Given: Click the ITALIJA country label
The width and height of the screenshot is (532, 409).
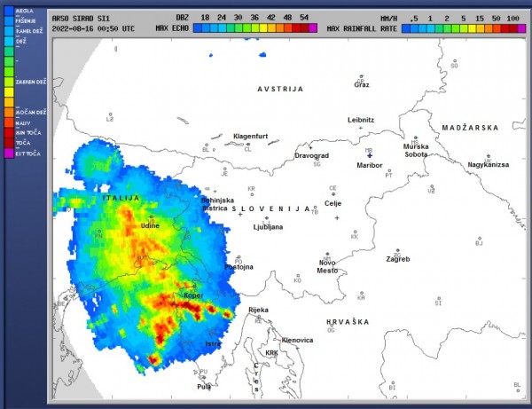Looking at the screenshot, I should (121, 198).
